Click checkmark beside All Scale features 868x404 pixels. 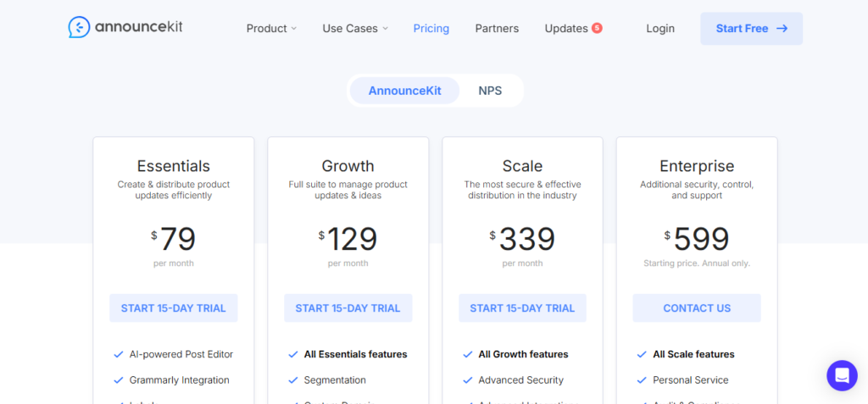click(642, 354)
